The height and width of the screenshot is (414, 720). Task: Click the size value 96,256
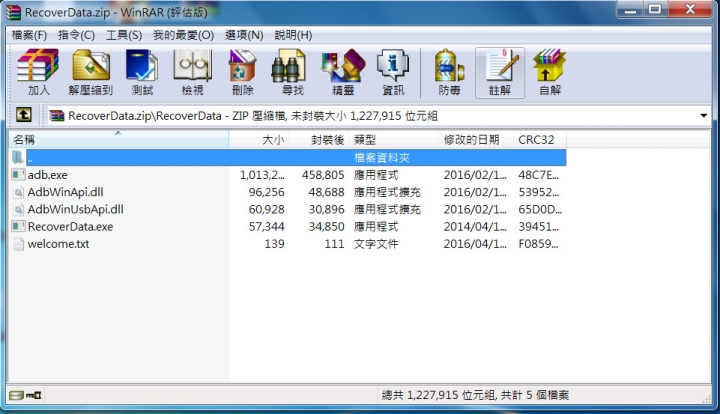coord(266,192)
